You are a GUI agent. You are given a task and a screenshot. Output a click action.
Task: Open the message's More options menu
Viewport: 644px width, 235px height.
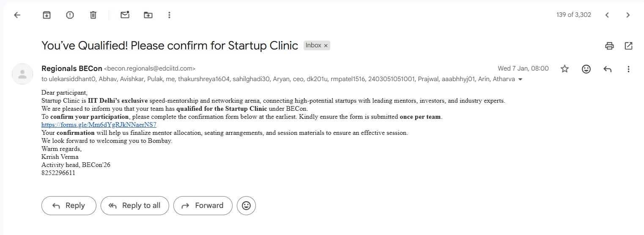tap(629, 69)
